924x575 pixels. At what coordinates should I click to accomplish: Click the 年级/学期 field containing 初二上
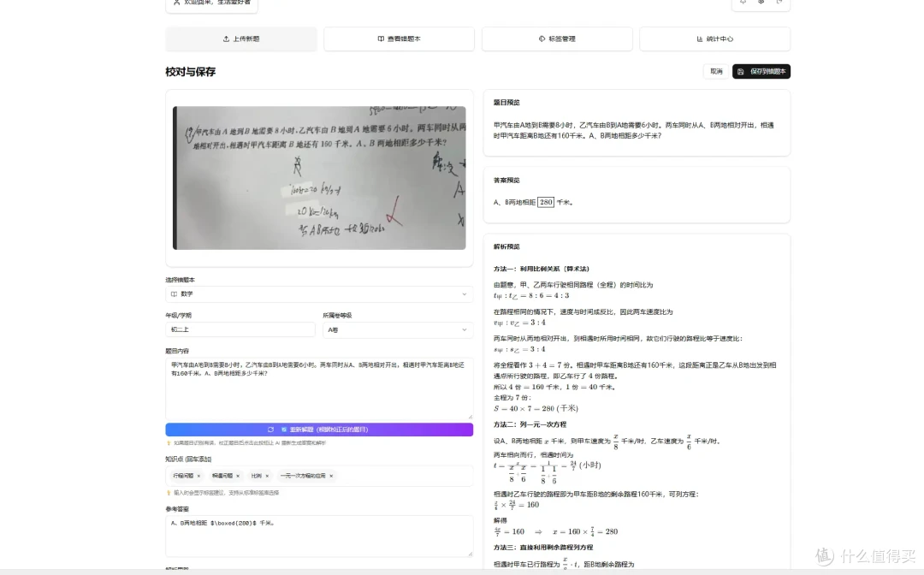pos(240,329)
